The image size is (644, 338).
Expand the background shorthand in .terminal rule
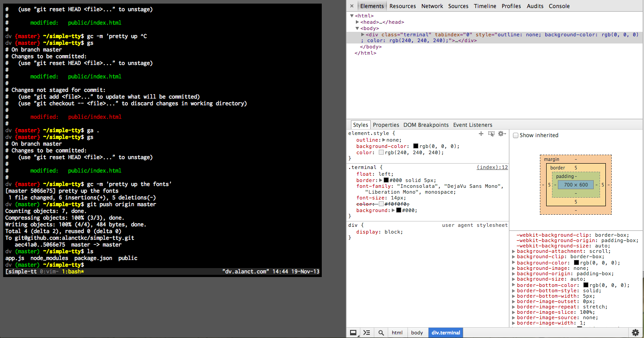click(x=393, y=210)
